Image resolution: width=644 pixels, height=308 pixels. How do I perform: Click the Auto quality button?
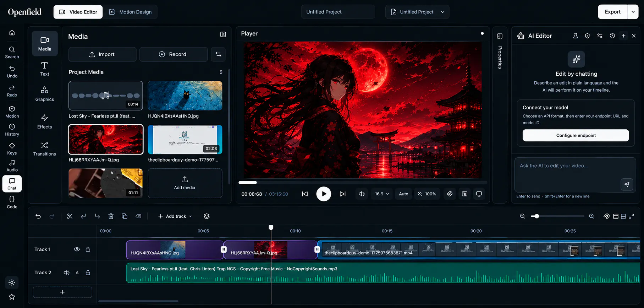pyautogui.click(x=403, y=194)
